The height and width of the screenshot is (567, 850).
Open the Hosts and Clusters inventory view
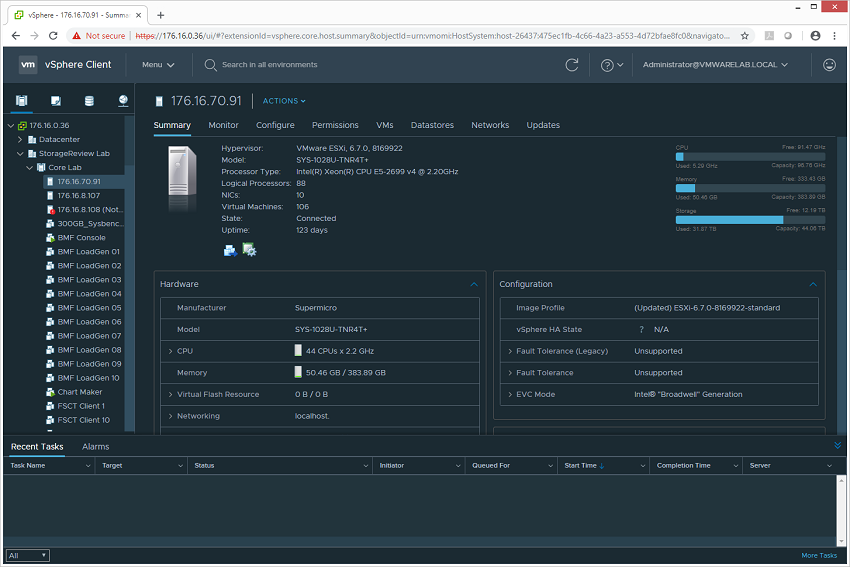point(22,101)
